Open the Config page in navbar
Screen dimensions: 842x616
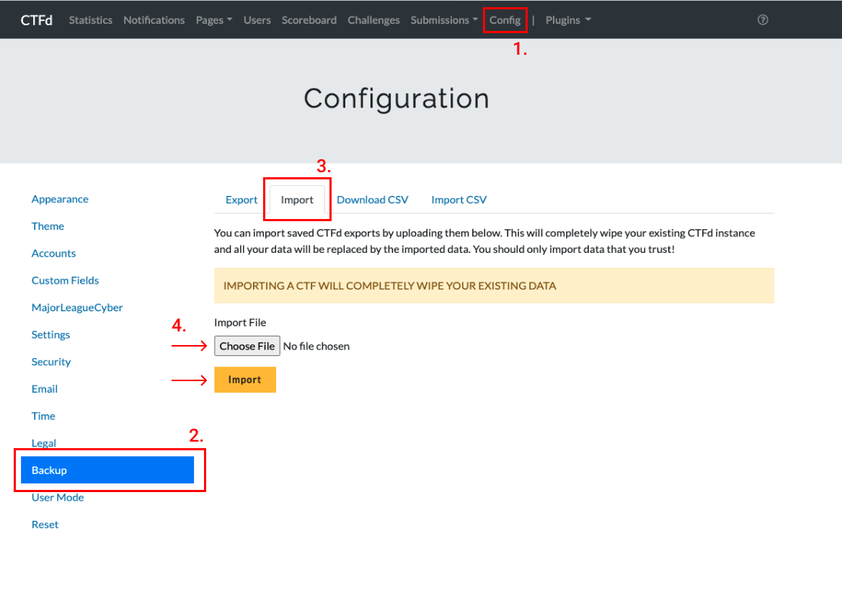pyautogui.click(x=505, y=20)
